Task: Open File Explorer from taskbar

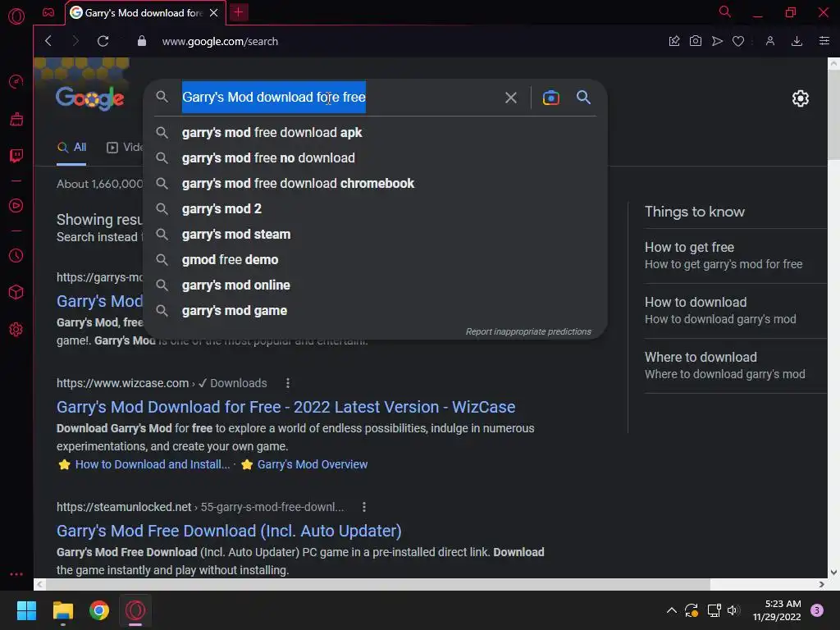Action: point(62,610)
